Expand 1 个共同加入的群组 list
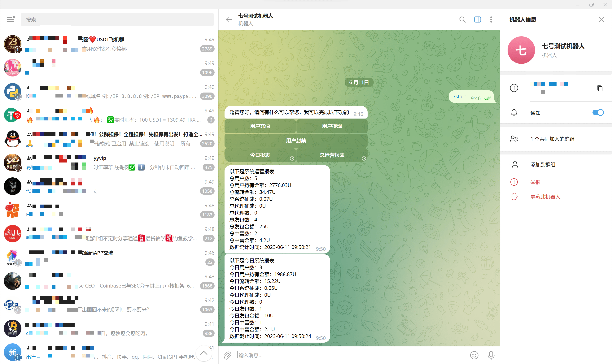 click(x=552, y=139)
